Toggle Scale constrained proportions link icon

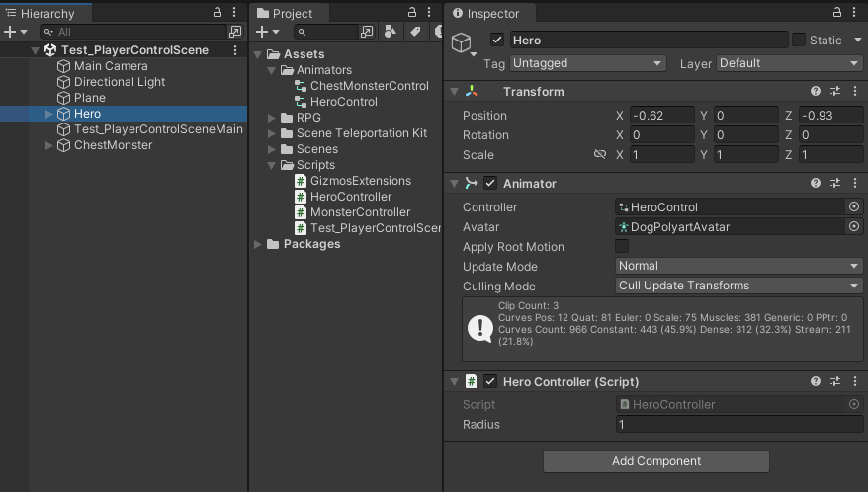[x=600, y=154]
